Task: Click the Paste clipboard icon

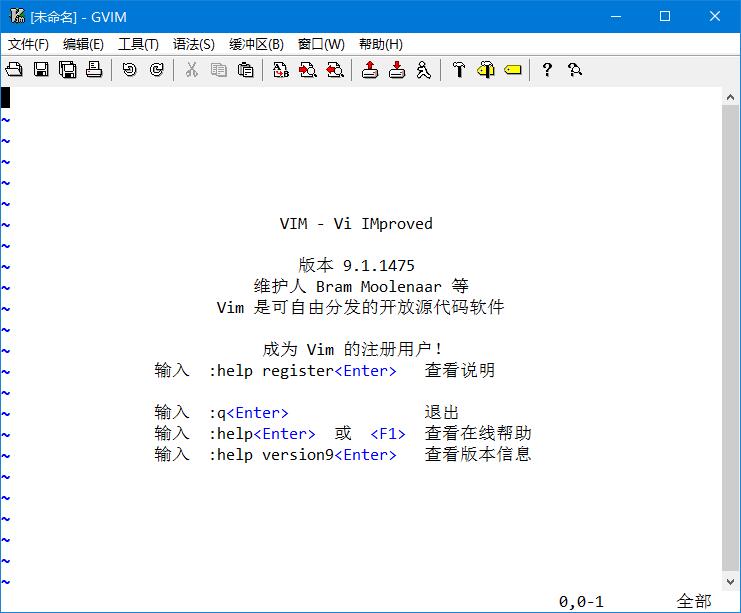Action: [x=245, y=70]
